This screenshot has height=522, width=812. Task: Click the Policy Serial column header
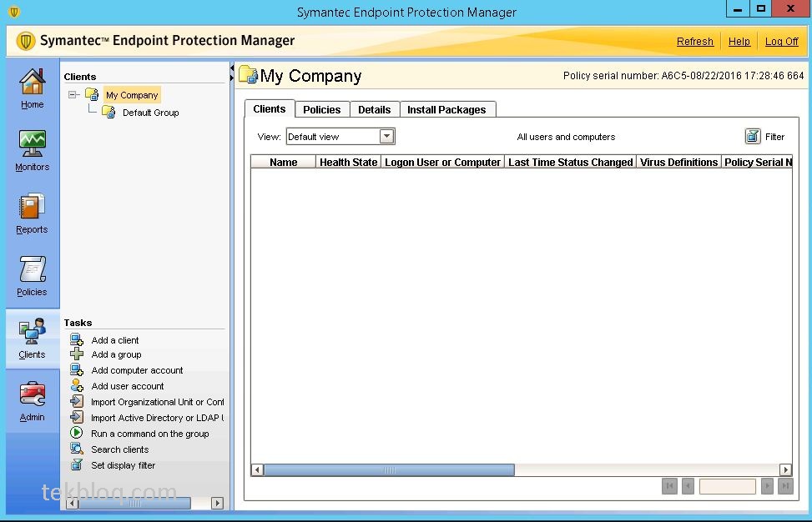(757, 162)
